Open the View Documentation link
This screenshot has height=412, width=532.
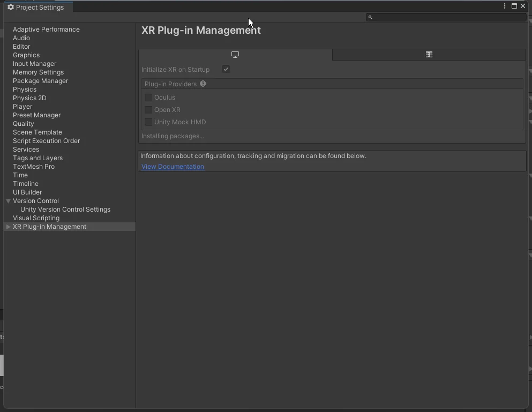[x=173, y=167]
